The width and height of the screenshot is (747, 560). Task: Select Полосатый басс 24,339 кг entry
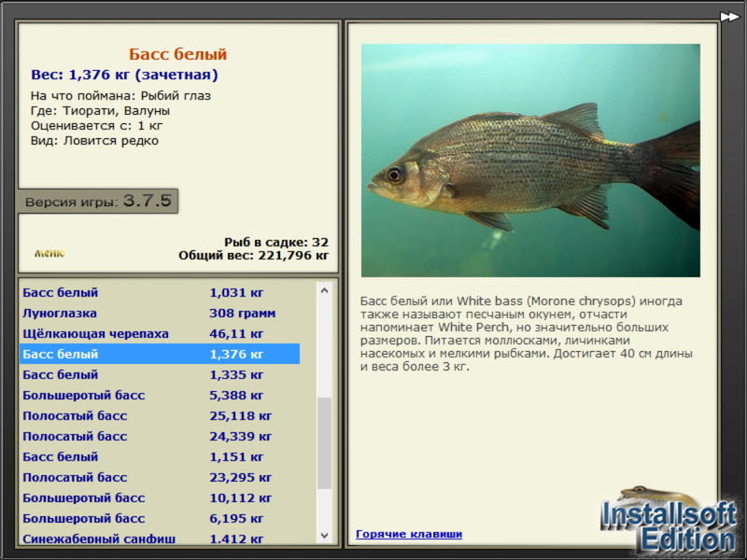pos(160,436)
